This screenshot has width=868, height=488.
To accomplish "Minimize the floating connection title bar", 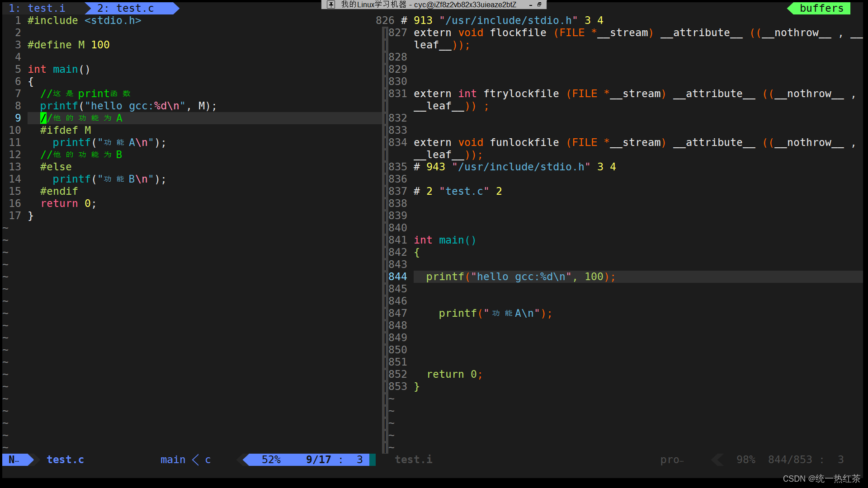I will [x=531, y=5].
